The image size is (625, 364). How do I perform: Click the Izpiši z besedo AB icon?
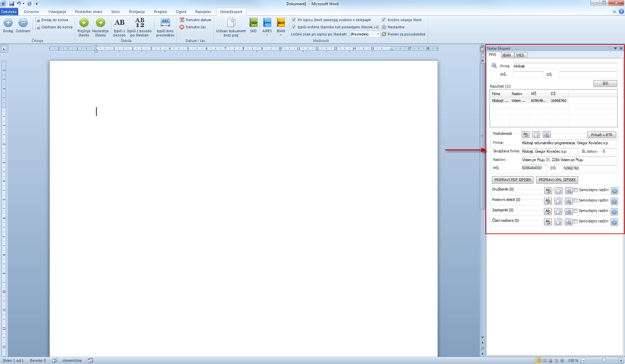pos(119,22)
